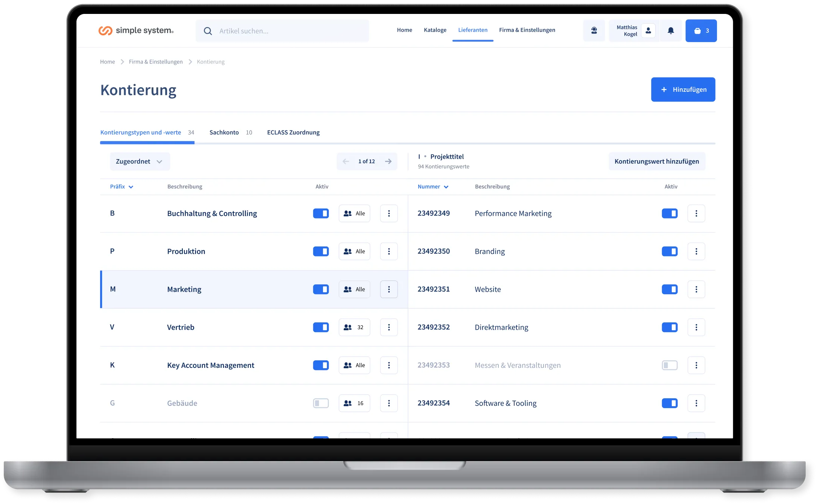817x504 pixels.
Task: Open the support headset icon
Action: [594, 31]
